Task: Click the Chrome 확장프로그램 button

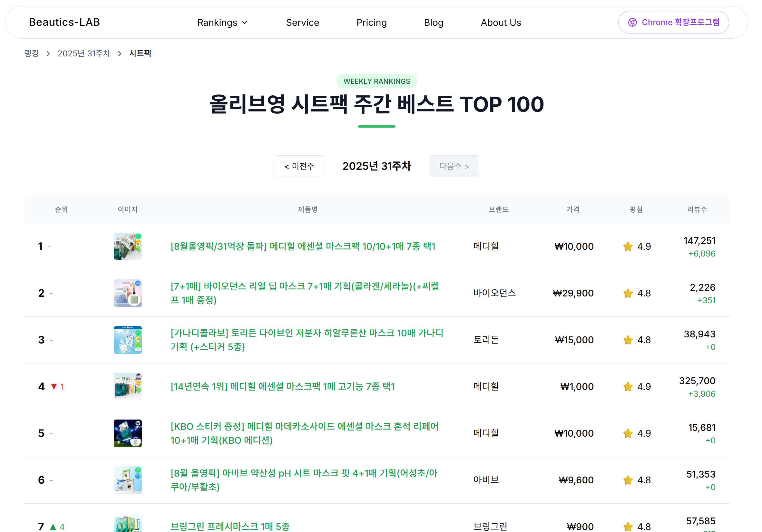Action: coord(673,22)
